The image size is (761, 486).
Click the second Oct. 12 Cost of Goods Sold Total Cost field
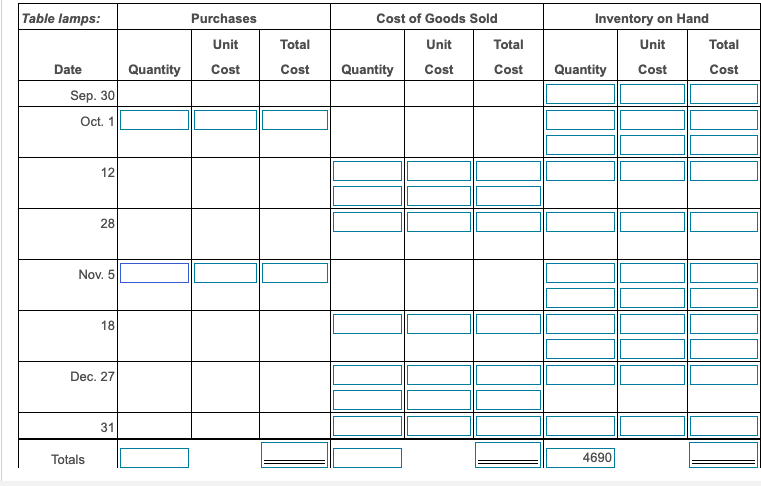click(x=508, y=196)
